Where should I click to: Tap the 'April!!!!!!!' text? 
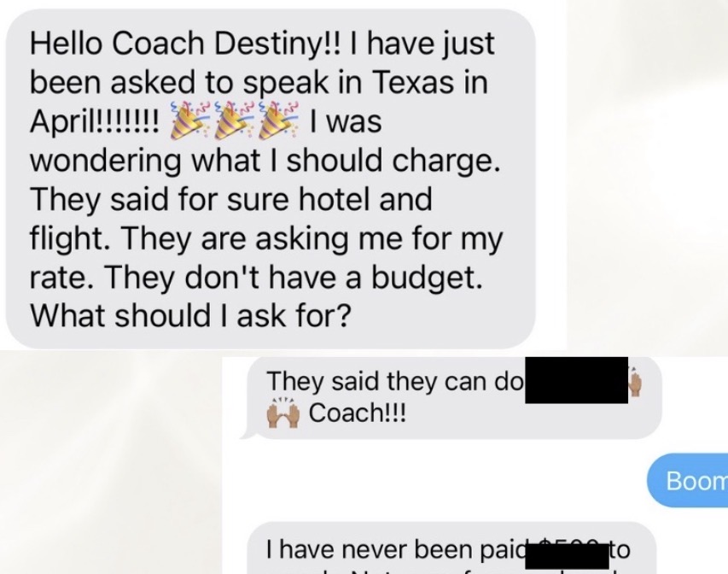point(96,123)
